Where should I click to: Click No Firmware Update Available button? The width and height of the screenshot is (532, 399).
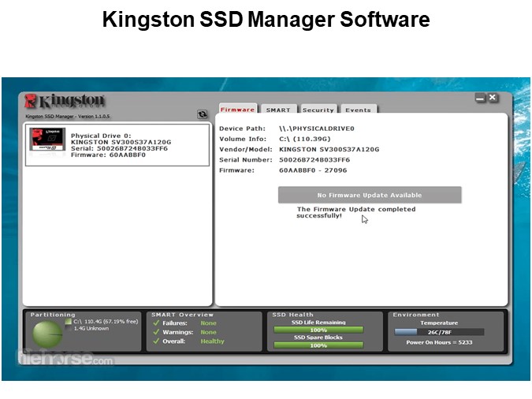370,195
